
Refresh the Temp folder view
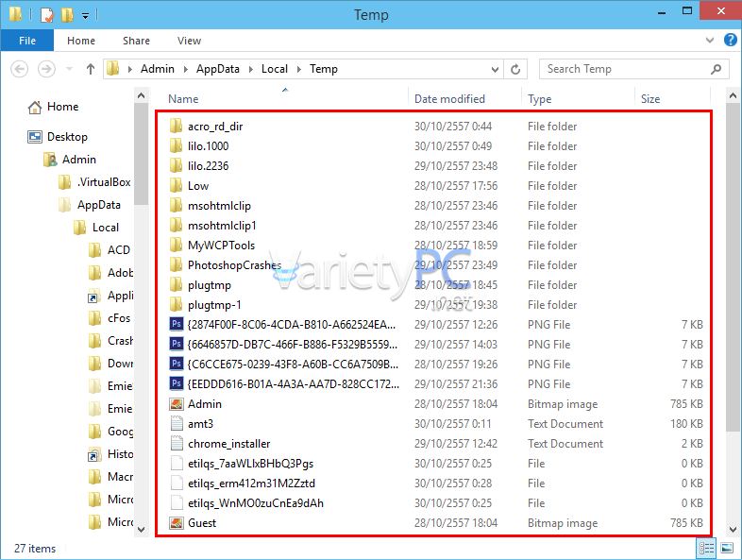point(515,70)
